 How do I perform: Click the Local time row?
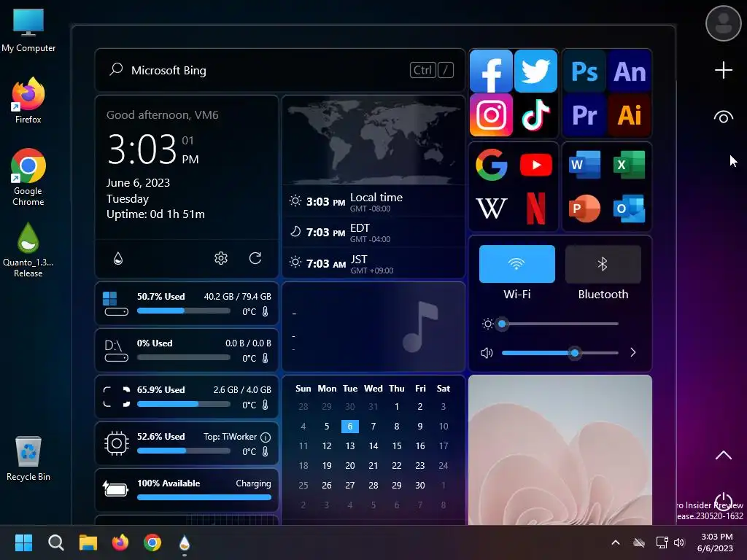pos(373,201)
